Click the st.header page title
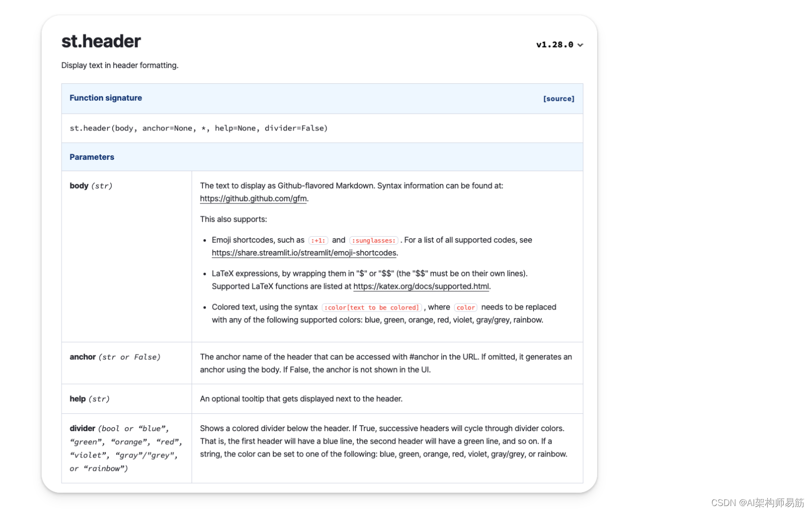 [101, 41]
